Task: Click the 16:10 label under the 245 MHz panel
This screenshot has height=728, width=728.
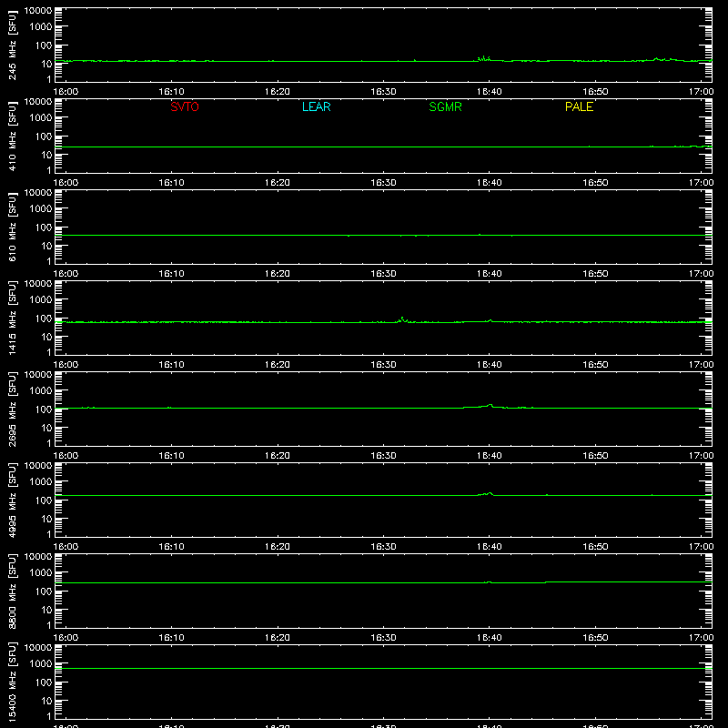Action: point(172,92)
